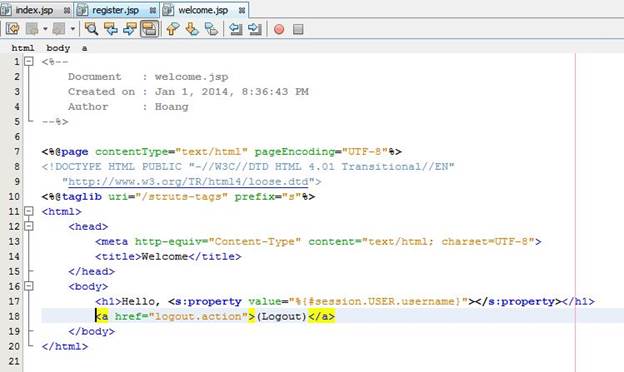Click the closing </head> tag
The width and height of the screenshot is (624, 372).
[x=92, y=271]
